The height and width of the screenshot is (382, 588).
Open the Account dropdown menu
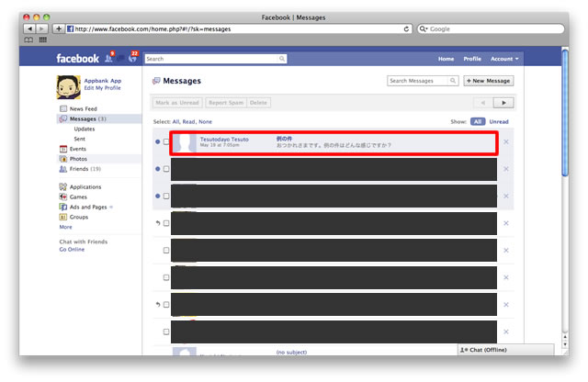coord(504,59)
